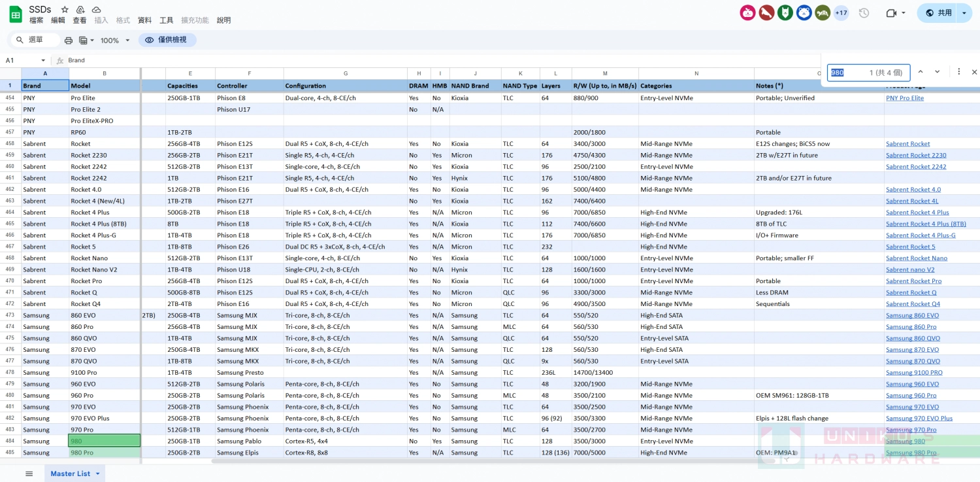Open the Sabrent Rocket 4 Plus-G link
This screenshot has height=482, width=980.
coord(921,235)
